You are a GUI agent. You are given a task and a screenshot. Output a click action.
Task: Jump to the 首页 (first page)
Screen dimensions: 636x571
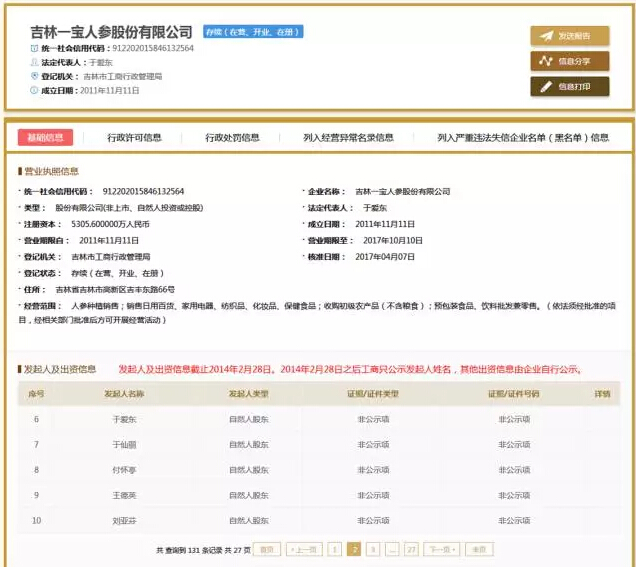(x=266, y=549)
